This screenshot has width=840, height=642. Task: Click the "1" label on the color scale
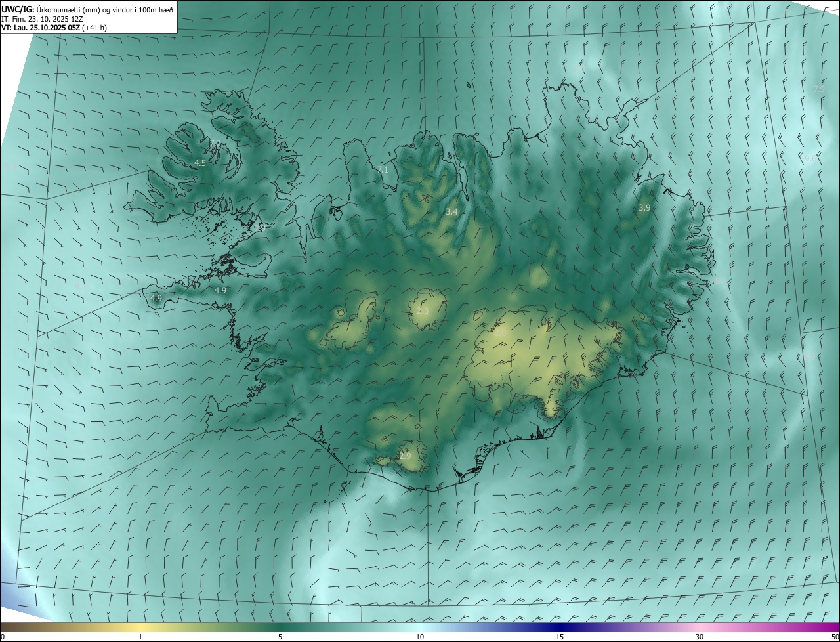140,637
